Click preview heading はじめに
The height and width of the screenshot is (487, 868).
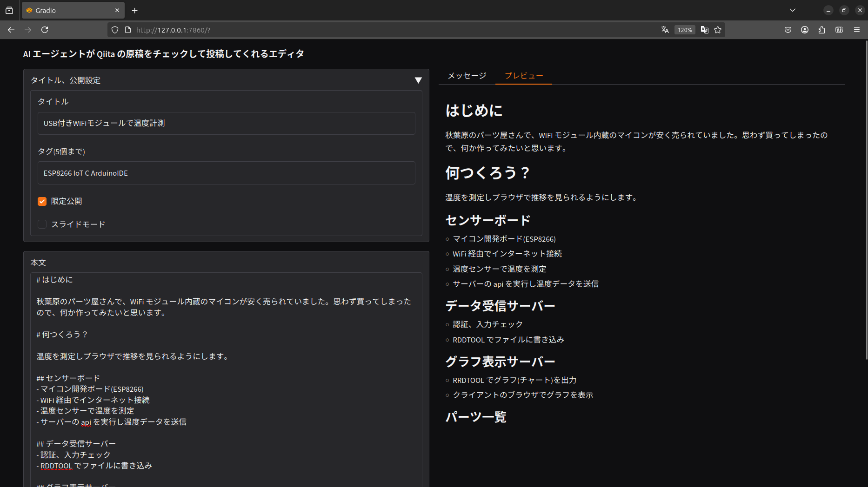click(474, 111)
